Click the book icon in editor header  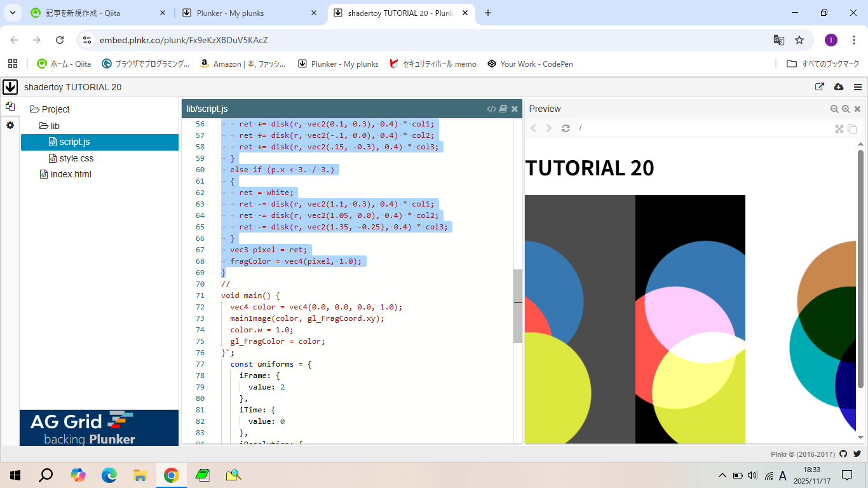503,109
